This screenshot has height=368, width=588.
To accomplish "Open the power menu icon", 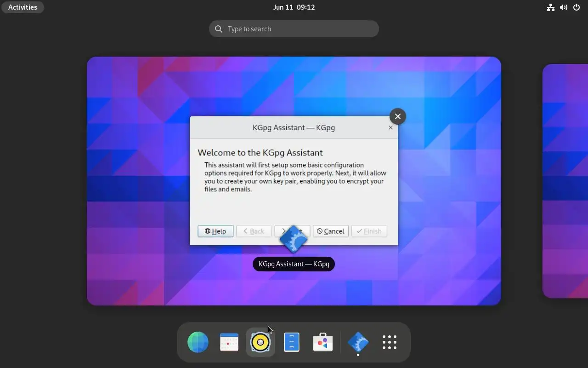I will [x=577, y=7].
